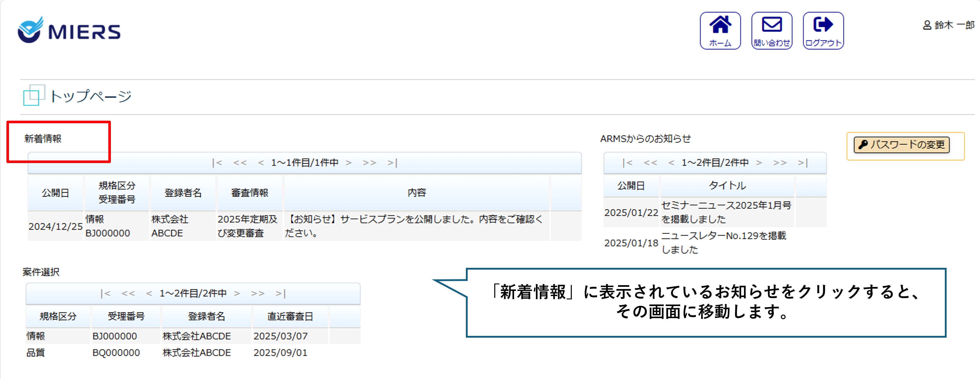Click the 公開日 column header in 新着情報

click(55, 193)
